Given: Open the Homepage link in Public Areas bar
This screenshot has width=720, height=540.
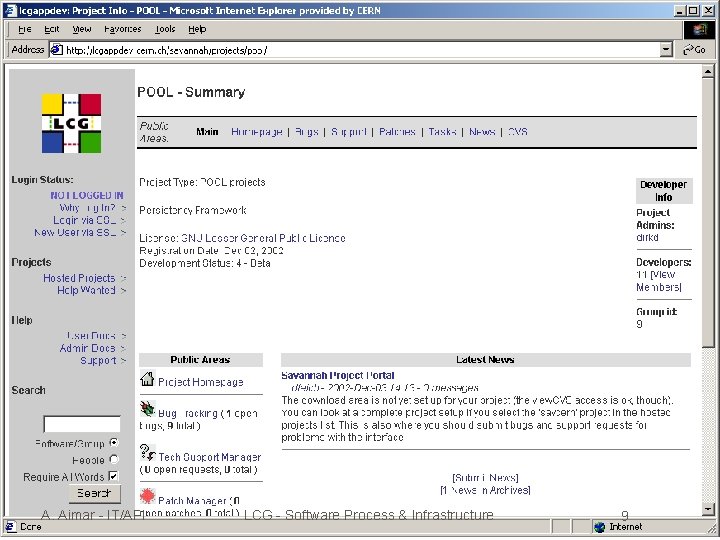Looking at the screenshot, I should [257, 132].
